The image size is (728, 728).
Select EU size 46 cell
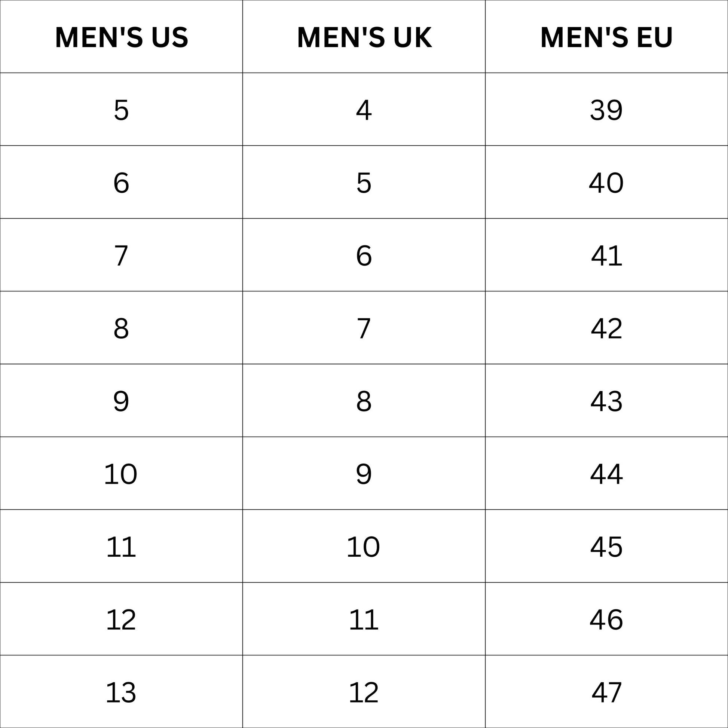[606, 620]
